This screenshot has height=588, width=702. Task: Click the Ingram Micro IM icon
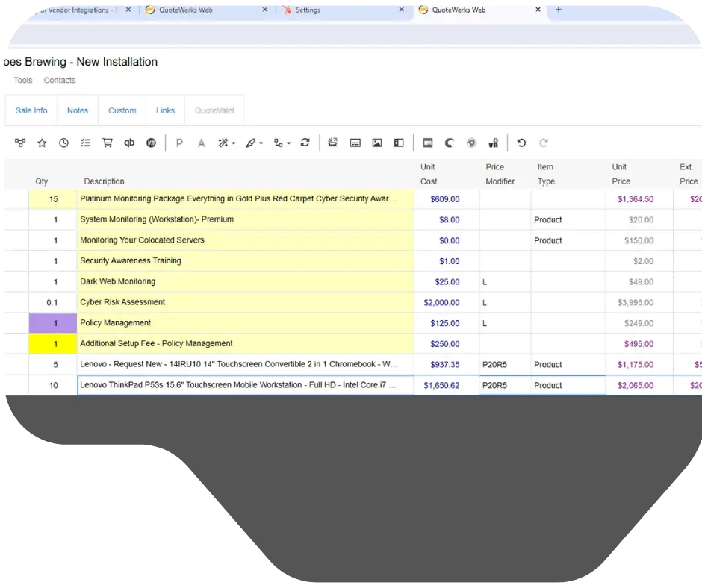pyautogui.click(x=427, y=143)
